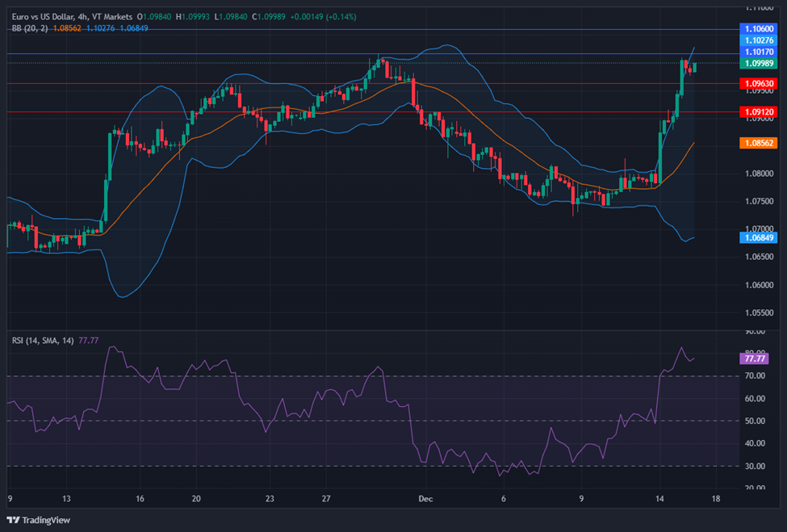Click the 1.06000 tick on price axis
The width and height of the screenshot is (787, 532).
coord(757,285)
